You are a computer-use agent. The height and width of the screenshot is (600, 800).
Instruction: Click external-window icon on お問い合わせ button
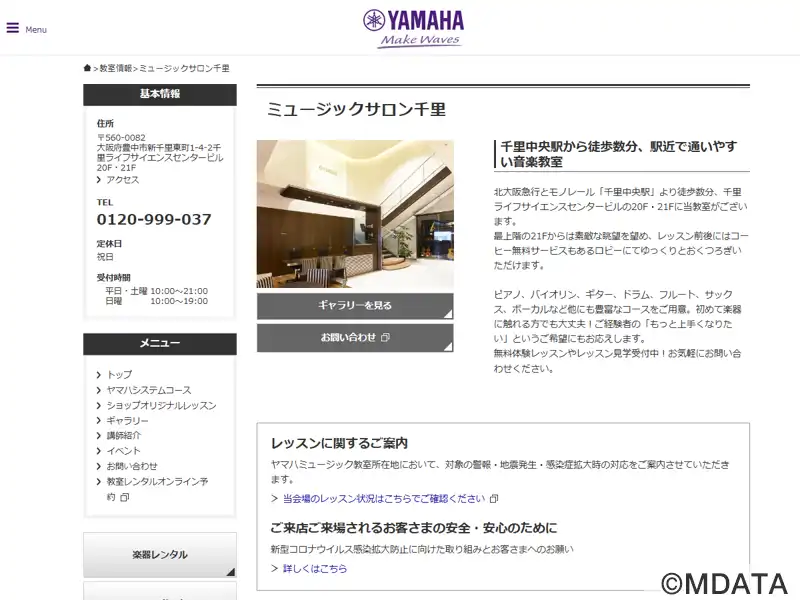(x=385, y=337)
